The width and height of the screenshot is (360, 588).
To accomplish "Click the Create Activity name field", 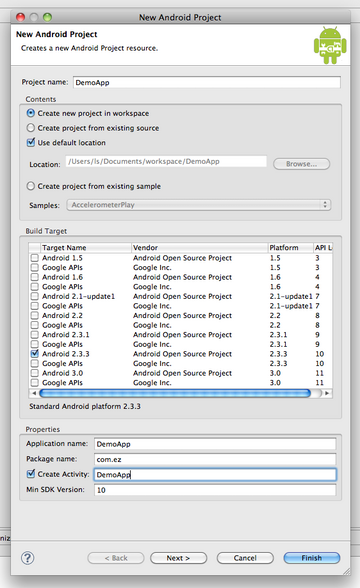I will pyautogui.click(x=215, y=475).
